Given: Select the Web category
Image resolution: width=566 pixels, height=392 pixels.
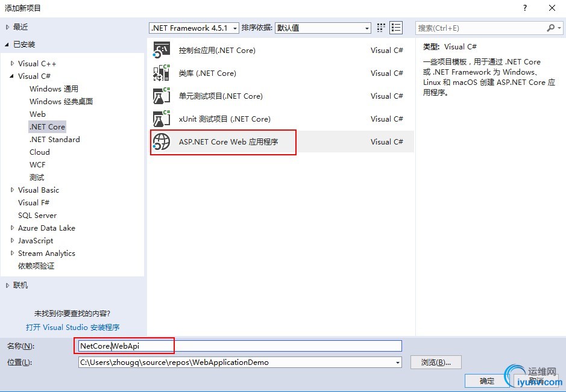Looking at the screenshot, I should point(37,114).
